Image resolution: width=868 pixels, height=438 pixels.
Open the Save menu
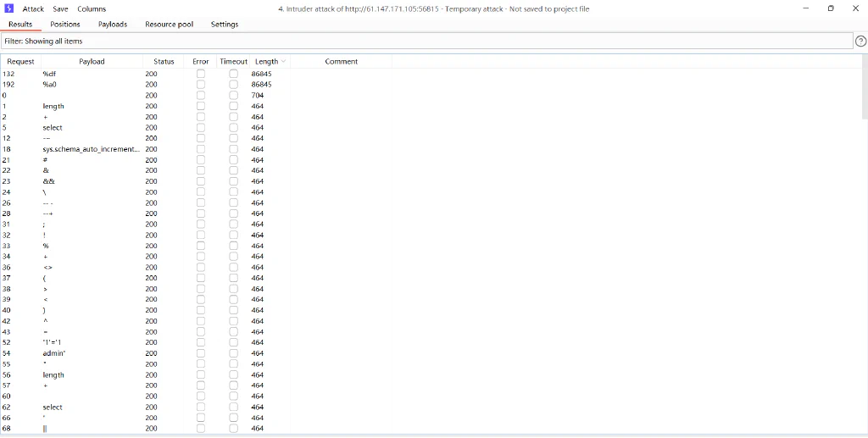[60, 8]
